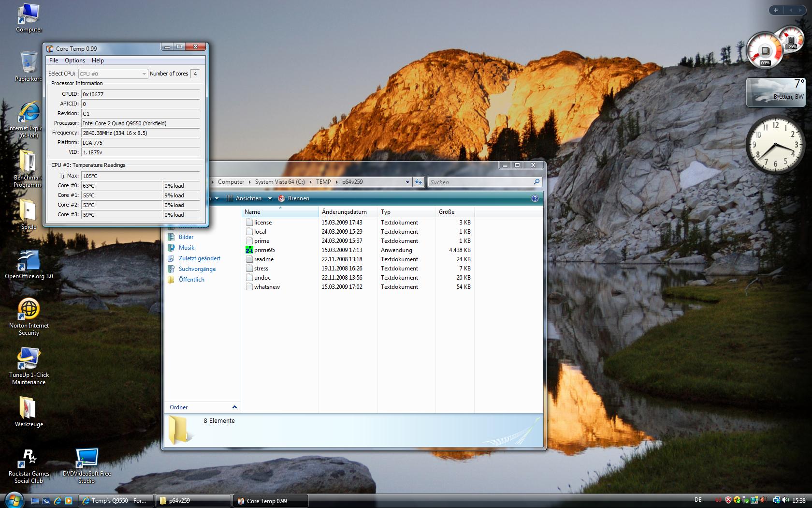Expand the Computer breadcrumb arrow in address bar

pos(249,182)
